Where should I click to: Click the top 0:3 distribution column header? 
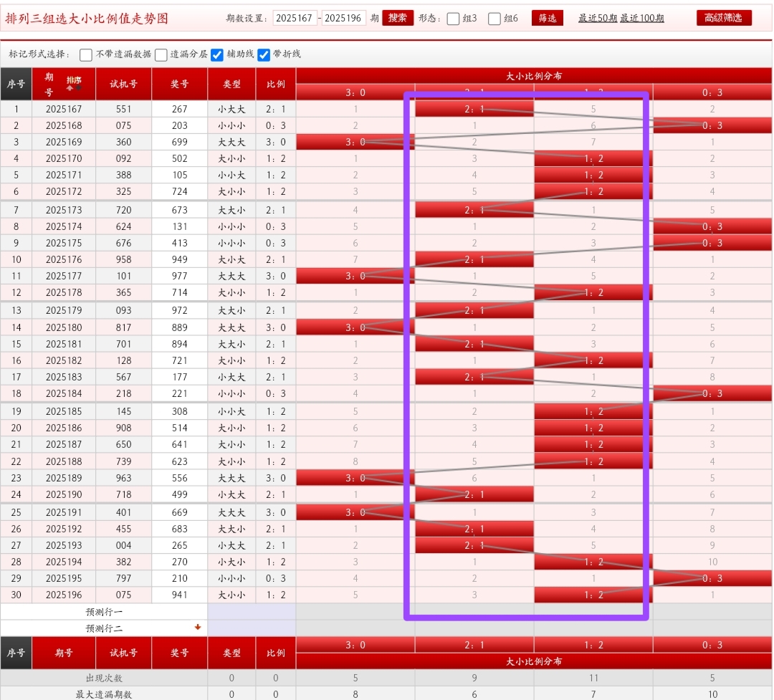(x=712, y=93)
